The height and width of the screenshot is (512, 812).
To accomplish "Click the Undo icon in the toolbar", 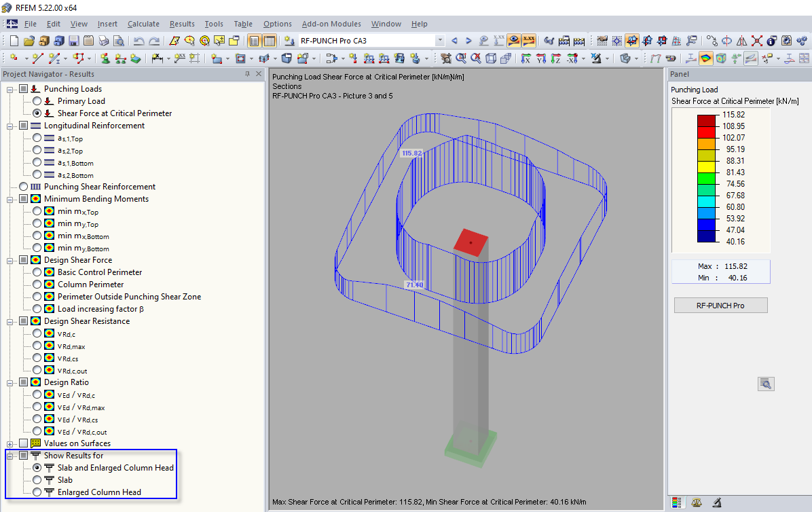I will click(141, 40).
